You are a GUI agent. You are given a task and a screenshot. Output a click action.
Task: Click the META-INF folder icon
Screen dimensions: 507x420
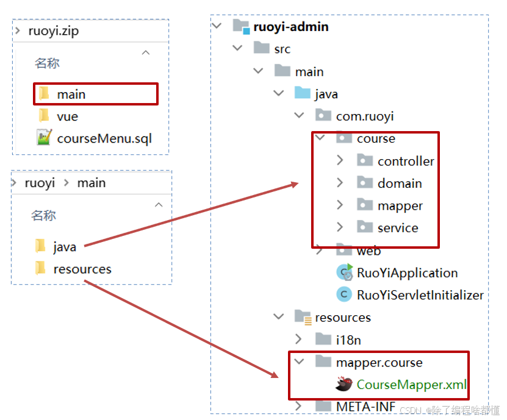tap(323, 406)
